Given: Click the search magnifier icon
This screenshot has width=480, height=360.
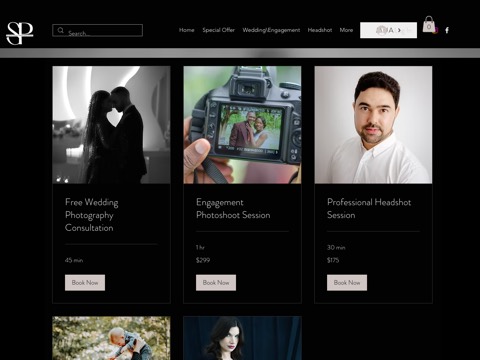Looking at the screenshot, I should point(60,30).
